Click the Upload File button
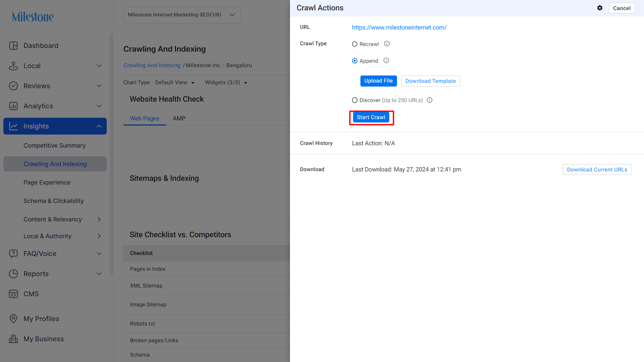The width and height of the screenshot is (644, 362). tap(379, 81)
